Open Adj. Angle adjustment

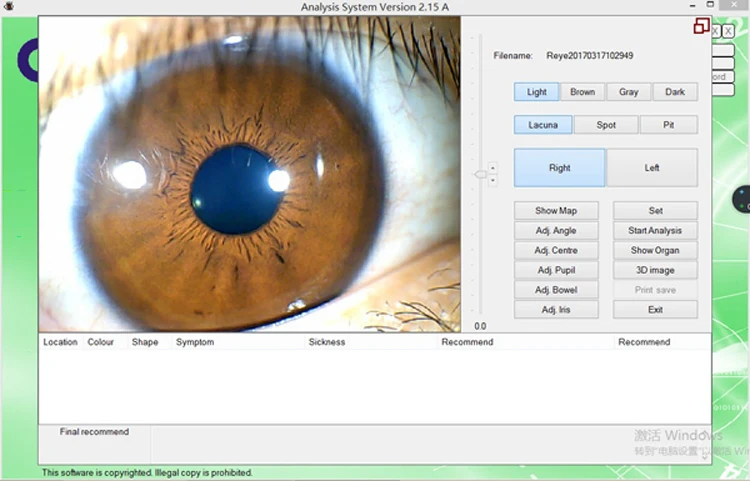click(x=556, y=231)
